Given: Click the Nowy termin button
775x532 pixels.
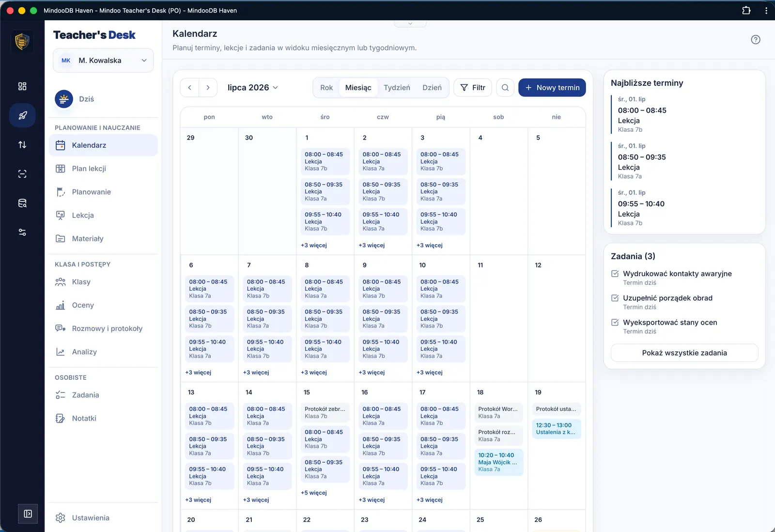Looking at the screenshot, I should (x=552, y=88).
